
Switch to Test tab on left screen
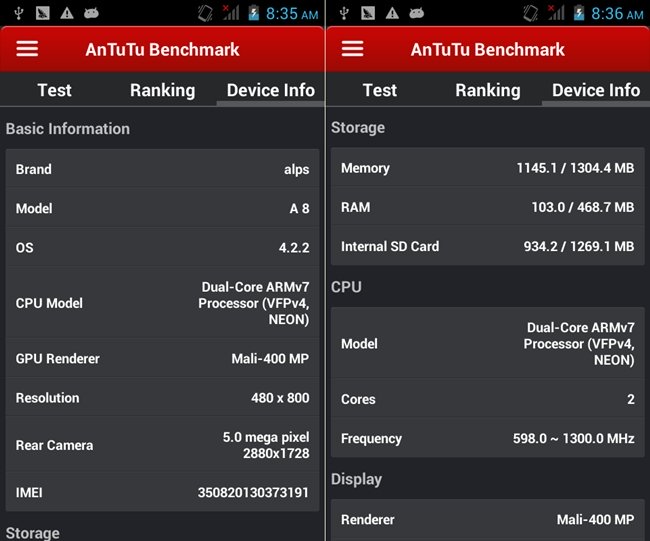tap(54, 90)
